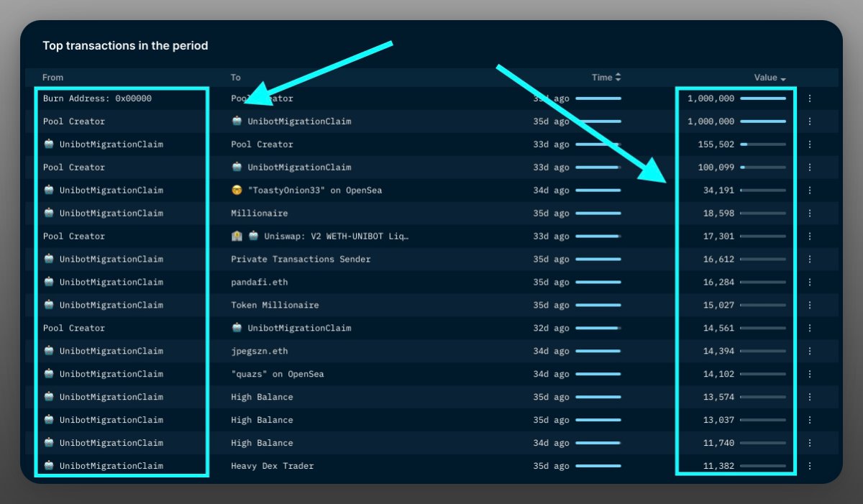This screenshot has height=504, width=863.
Task: Open UnibotMigrationClaim sender in the 34,191 row
Action: (x=103, y=191)
